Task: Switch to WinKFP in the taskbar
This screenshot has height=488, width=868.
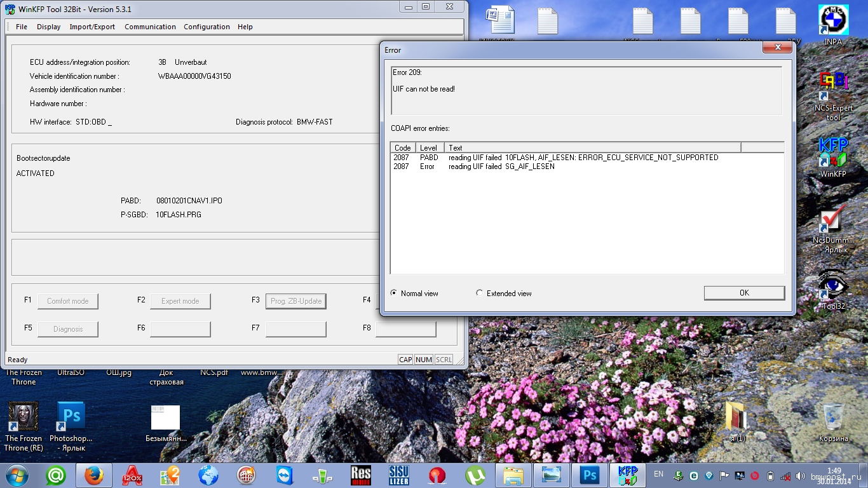Action: [x=628, y=475]
